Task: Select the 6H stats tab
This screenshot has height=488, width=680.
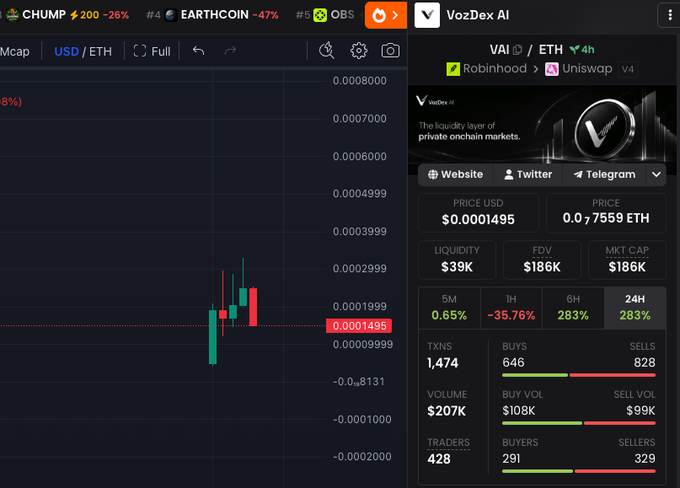Action: (x=573, y=308)
